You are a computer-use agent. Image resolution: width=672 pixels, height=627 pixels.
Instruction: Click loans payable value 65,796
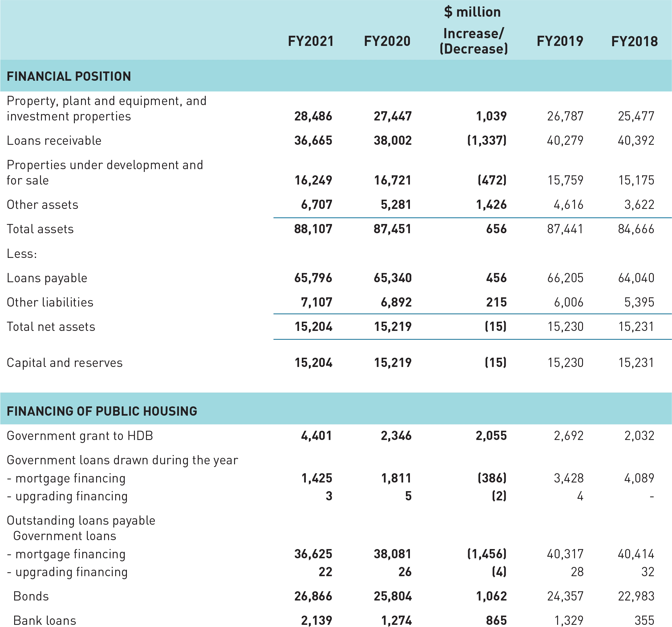click(313, 278)
